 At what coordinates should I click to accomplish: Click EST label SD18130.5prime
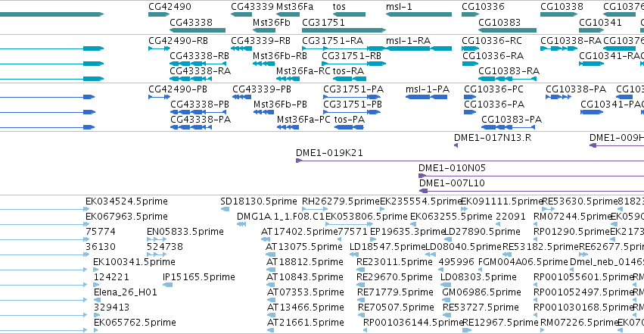[x=258, y=201]
